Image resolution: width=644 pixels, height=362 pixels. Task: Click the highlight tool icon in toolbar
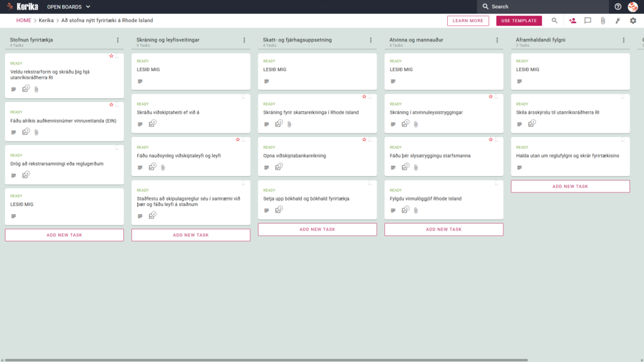point(618,21)
